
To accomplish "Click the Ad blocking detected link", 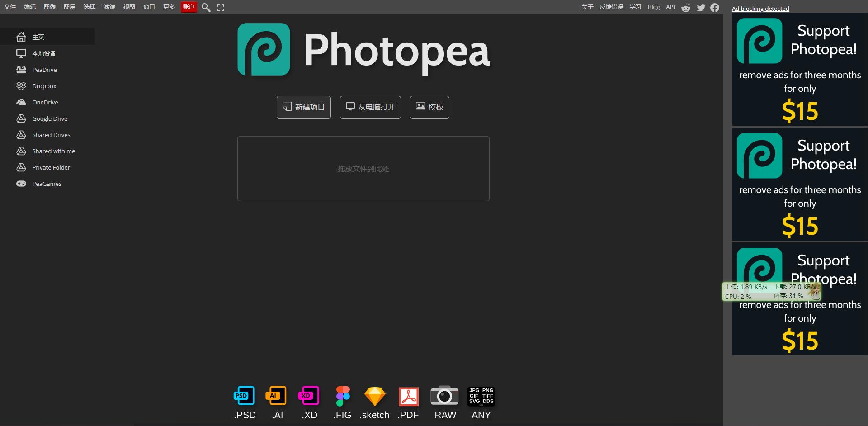I will (760, 9).
